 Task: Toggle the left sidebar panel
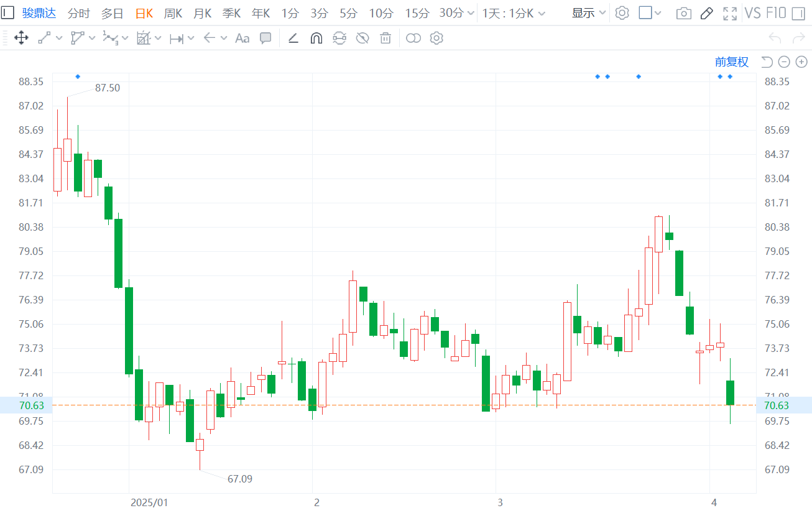(7, 13)
